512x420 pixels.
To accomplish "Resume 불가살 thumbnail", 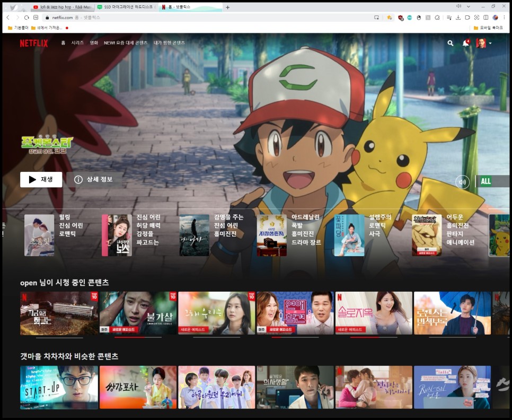I will click(138, 313).
